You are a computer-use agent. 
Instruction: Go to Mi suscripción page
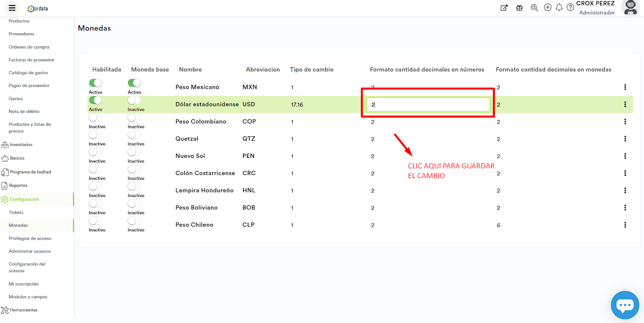click(24, 284)
